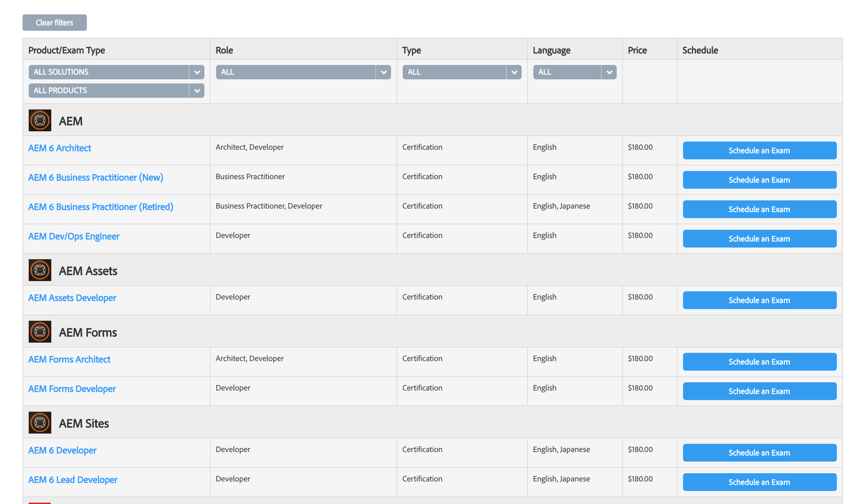Schedule an exam for AEM 6 Developer
Image resolution: width=856 pixels, height=504 pixels.
pyautogui.click(x=759, y=453)
